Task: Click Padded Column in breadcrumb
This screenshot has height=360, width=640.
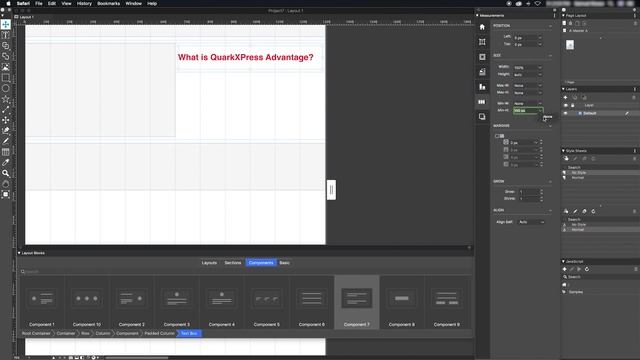Action: pos(159,333)
